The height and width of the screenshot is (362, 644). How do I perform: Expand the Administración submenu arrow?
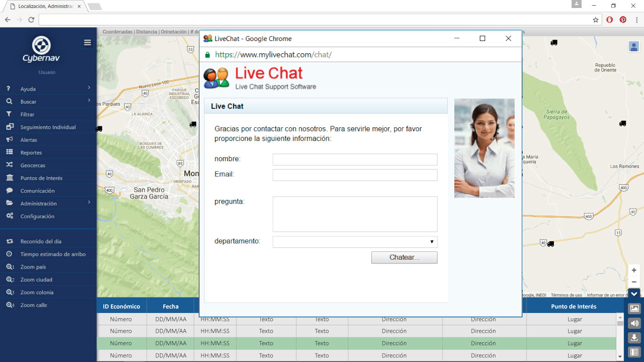point(89,203)
